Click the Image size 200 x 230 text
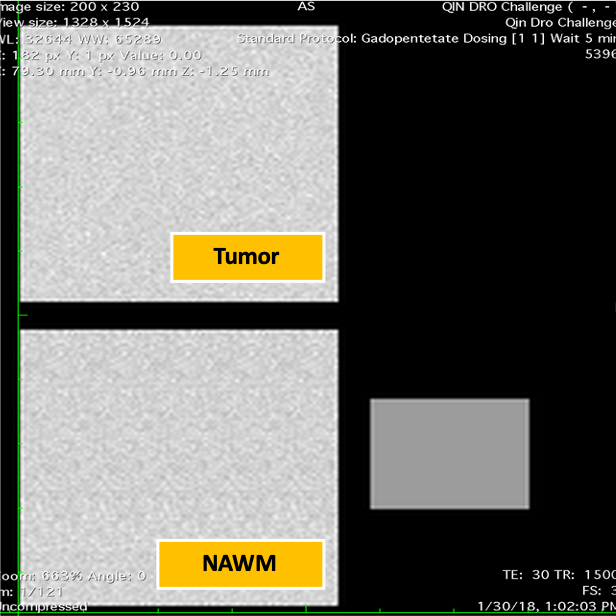 (68, 6)
